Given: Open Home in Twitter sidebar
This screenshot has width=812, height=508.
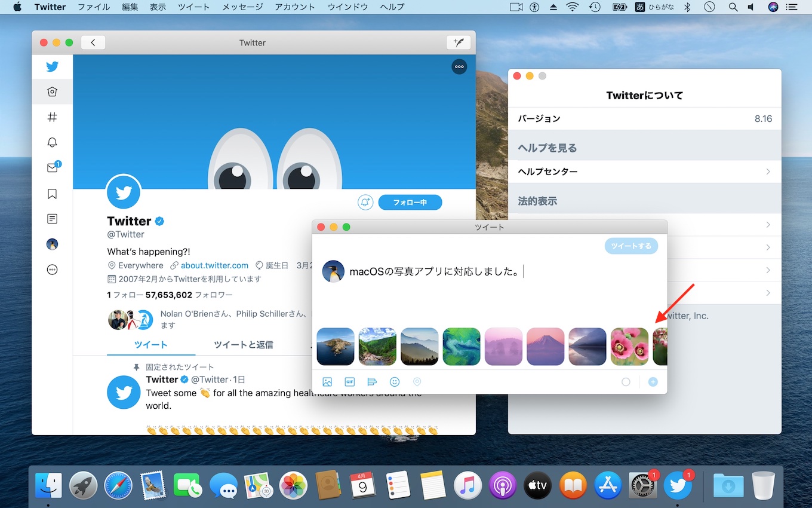Looking at the screenshot, I should coord(52,91).
